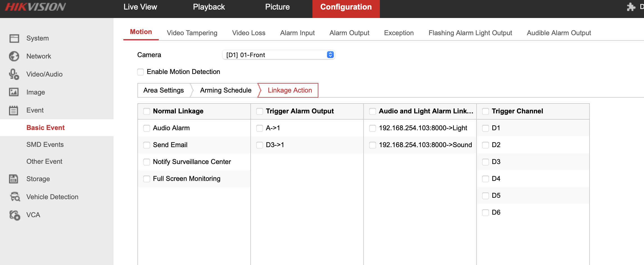This screenshot has width=644, height=265.
Task: Enable trigger channel D3
Action: pos(485,162)
